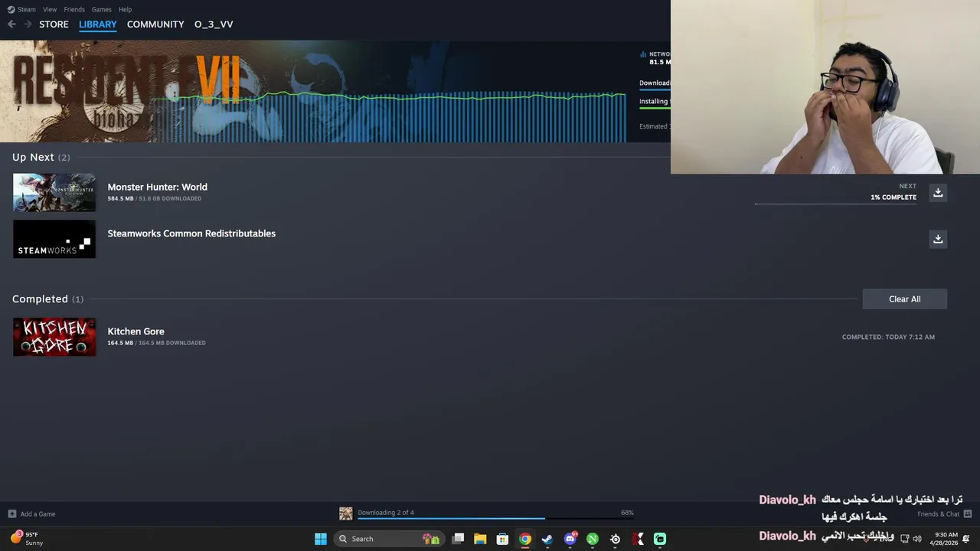Viewport: 980px width, 551px height.
Task: Click the 584.5 MB / 51.6 GB downloaded text
Action: coord(154,198)
